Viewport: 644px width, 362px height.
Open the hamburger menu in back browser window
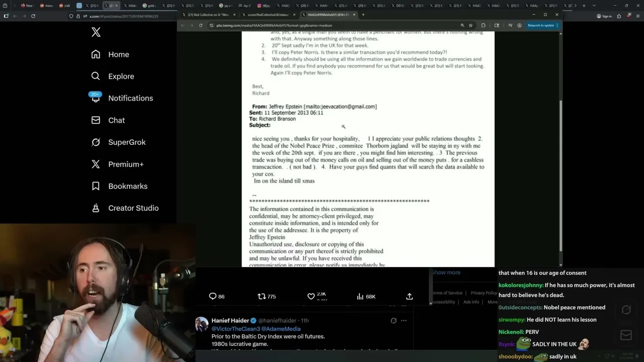pos(637,16)
